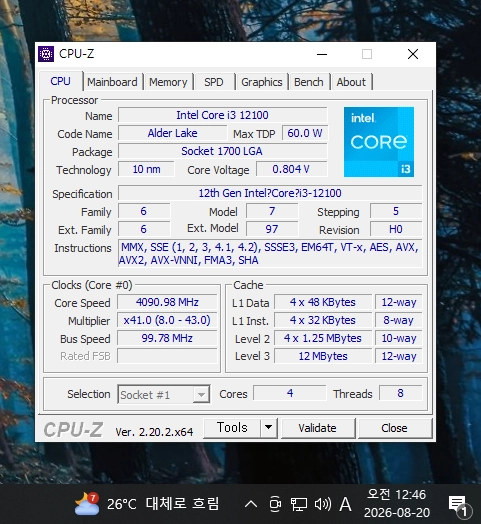Click the Ext. Model value '97'
The width and height of the screenshot is (481, 524).
pos(272,229)
